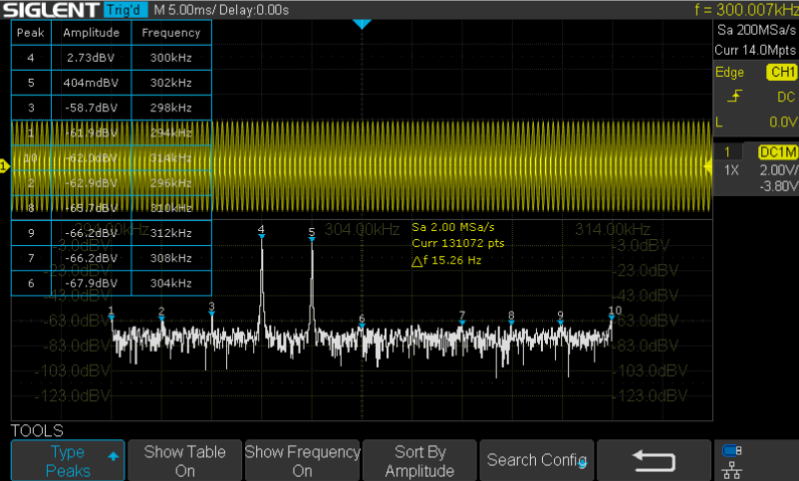
Task: Click the Trig'd status indicator
Action: click(124, 10)
